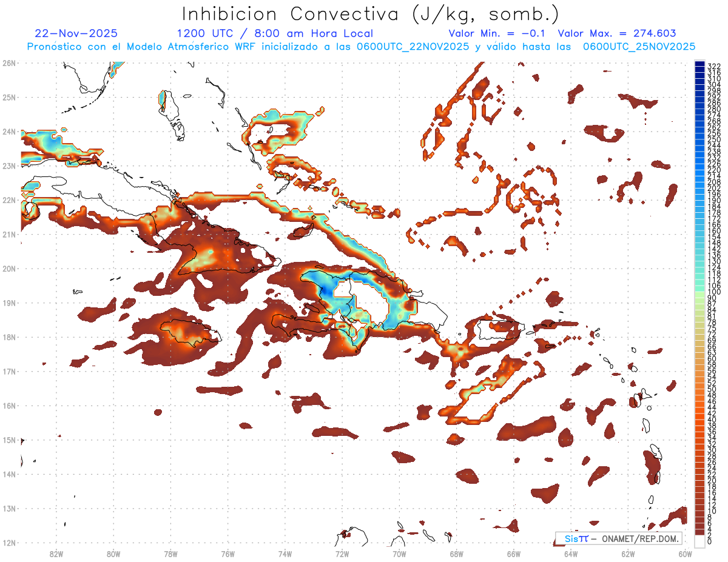Click the 20N latitude label
The width and height of the screenshot is (728, 562).
click(9, 269)
